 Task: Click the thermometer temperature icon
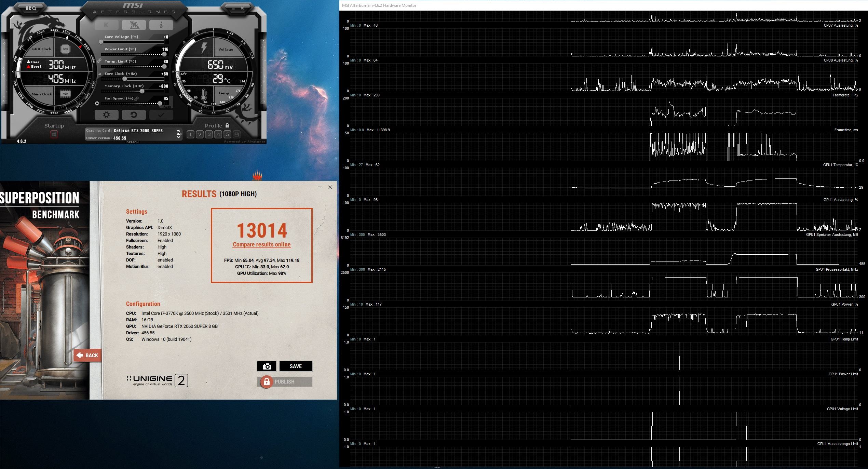click(204, 94)
